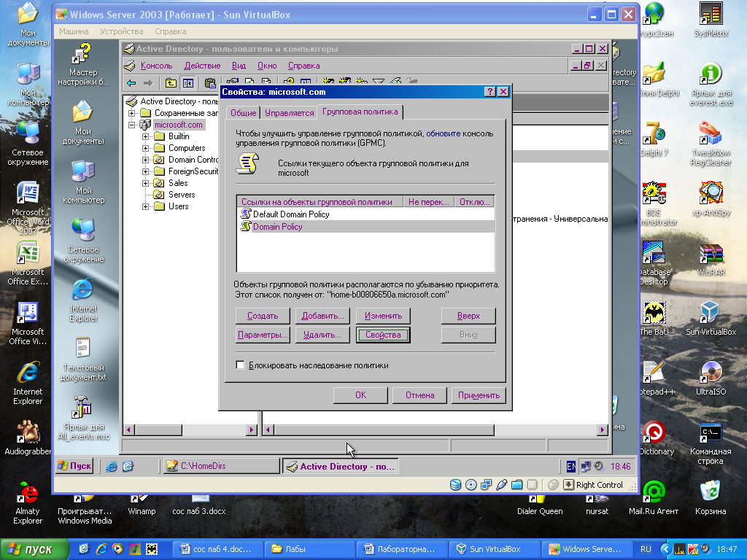Click the Свойства button
The width and height of the screenshot is (747, 560).
click(x=383, y=335)
